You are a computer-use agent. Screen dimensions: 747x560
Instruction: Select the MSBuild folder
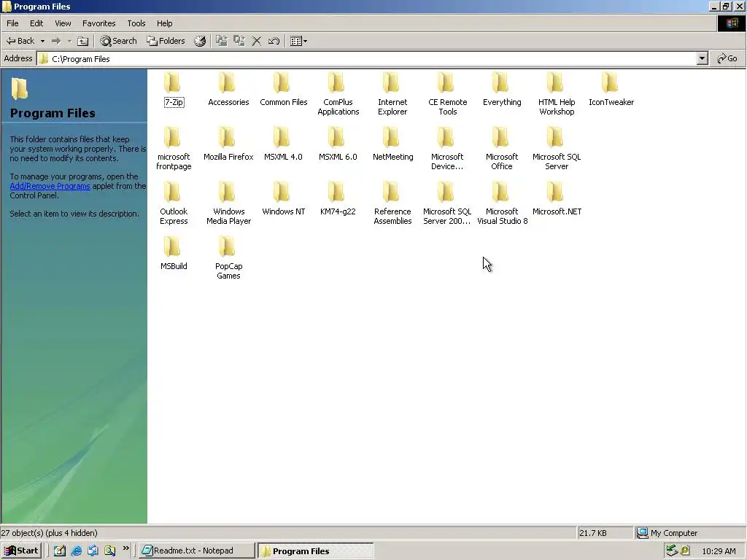click(x=174, y=253)
